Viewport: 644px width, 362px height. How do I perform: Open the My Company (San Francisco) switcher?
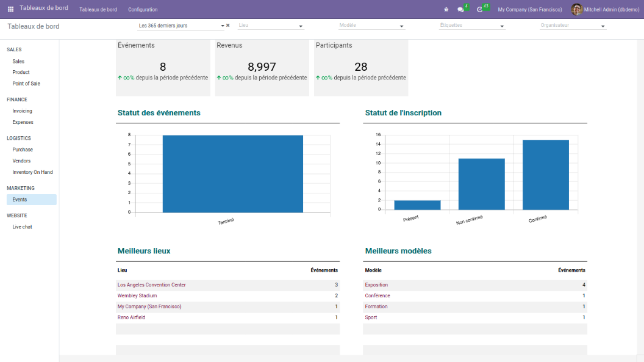529,10
